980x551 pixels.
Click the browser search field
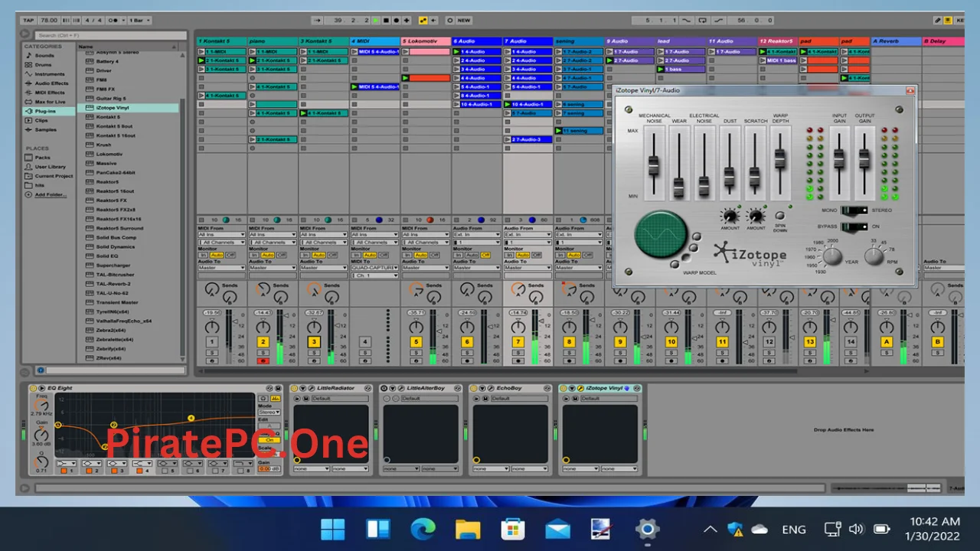pyautogui.click(x=110, y=35)
